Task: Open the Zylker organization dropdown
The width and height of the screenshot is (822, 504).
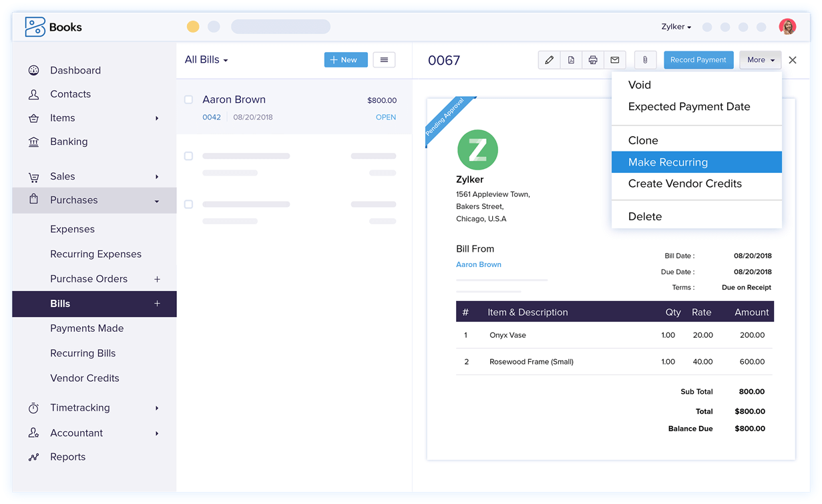Action: point(676,27)
